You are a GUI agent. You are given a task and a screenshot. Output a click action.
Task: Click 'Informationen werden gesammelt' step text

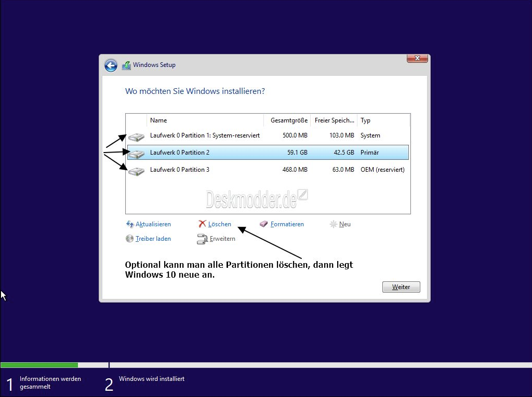[x=50, y=382]
